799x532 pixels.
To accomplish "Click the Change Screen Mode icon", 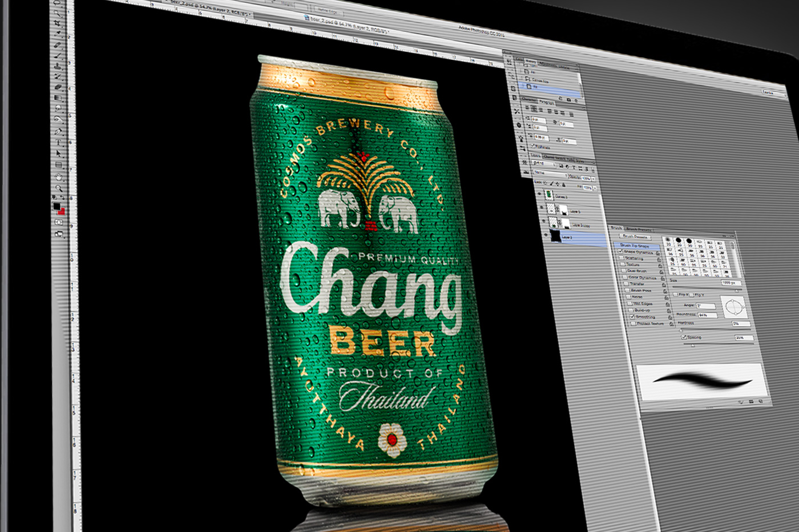I will (x=58, y=233).
